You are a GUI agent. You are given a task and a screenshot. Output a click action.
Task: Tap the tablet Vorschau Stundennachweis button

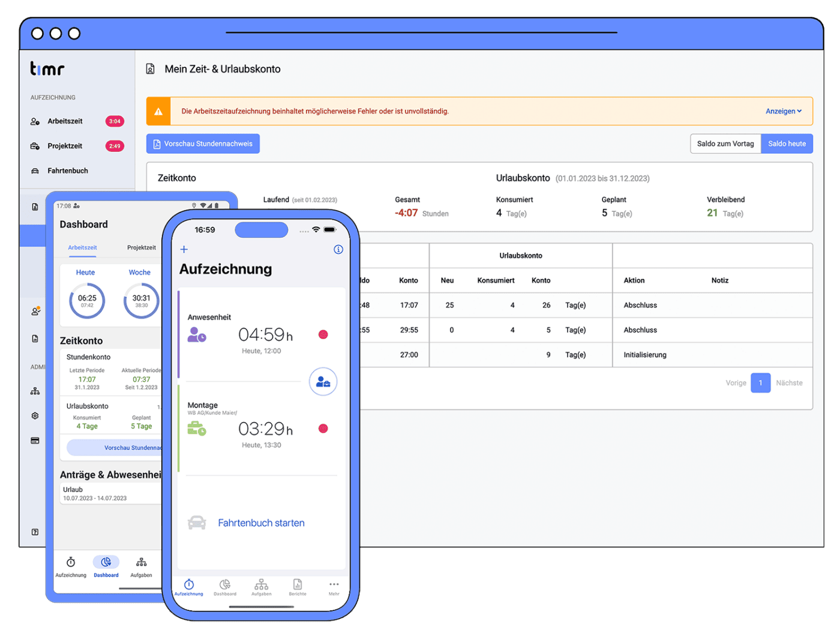tap(115, 448)
